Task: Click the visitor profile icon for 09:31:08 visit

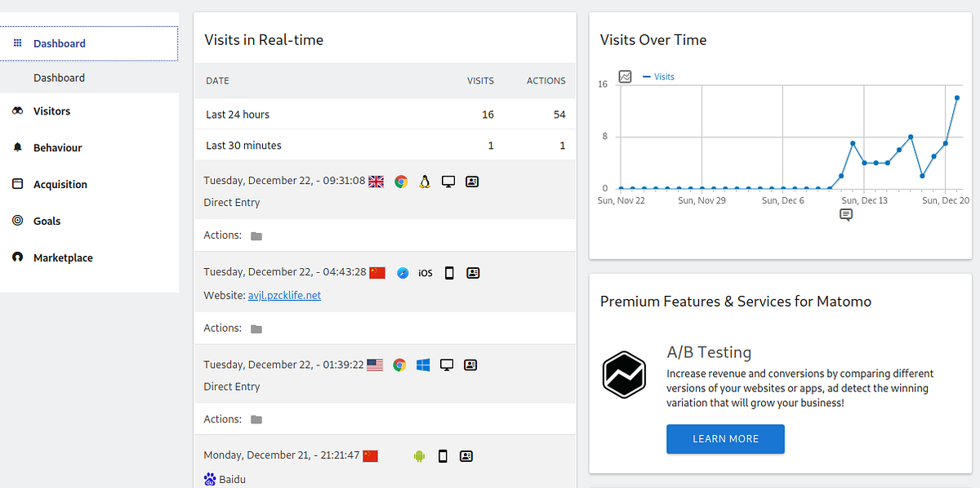Action: tap(472, 181)
